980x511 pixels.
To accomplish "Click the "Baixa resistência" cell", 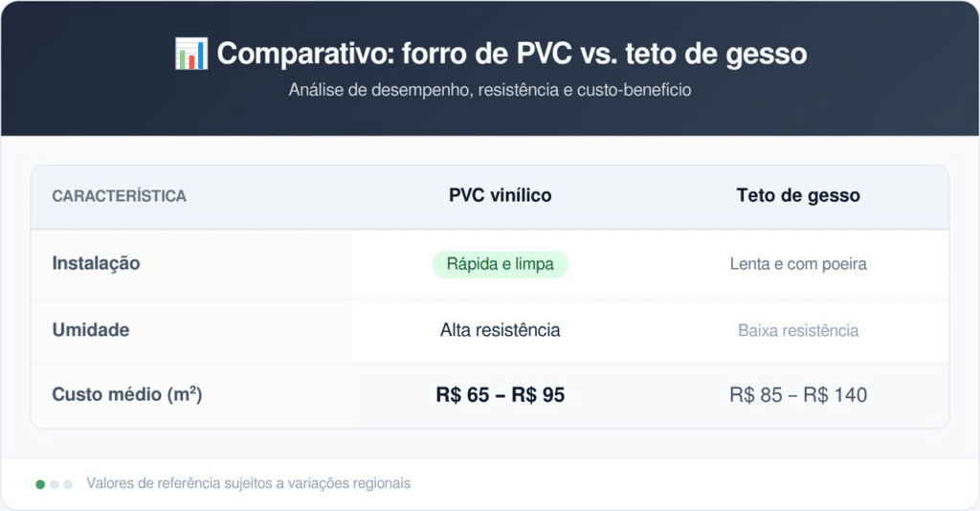I will coord(798,331).
